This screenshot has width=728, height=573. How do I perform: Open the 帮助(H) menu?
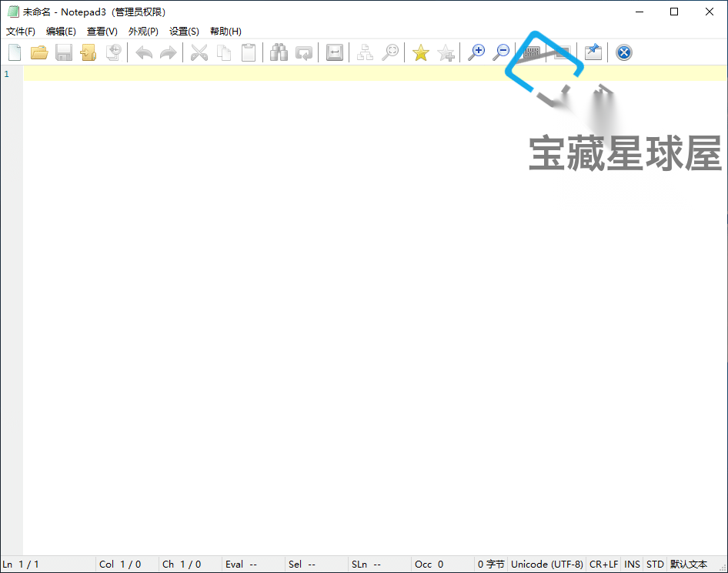pyautogui.click(x=225, y=31)
